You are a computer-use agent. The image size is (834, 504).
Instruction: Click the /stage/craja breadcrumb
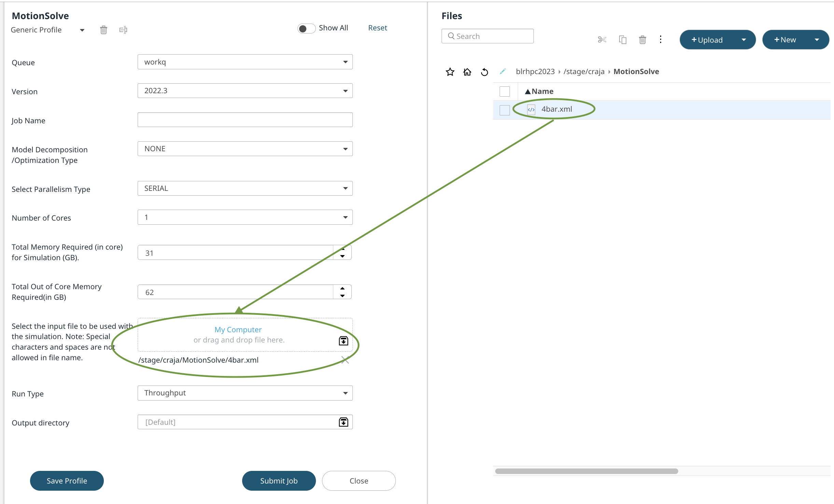[584, 72]
